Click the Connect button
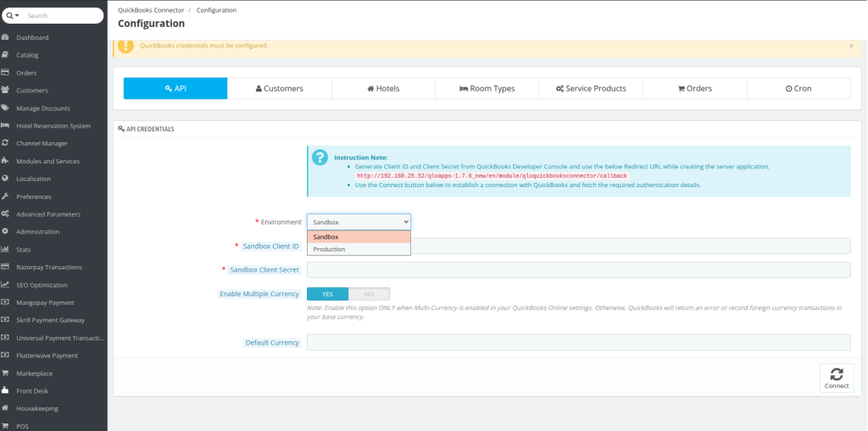868x431 pixels. (837, 378)
